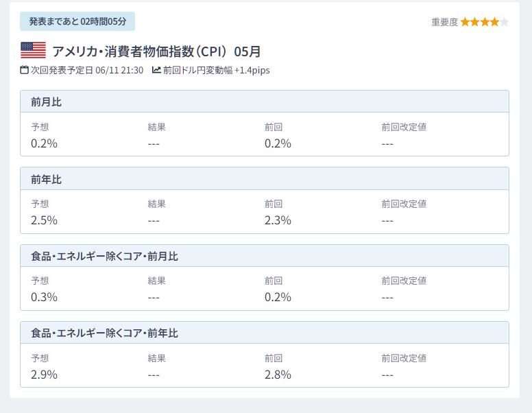
Task: Click the 2.8% core yearly previous value
Action: point(278,375)
